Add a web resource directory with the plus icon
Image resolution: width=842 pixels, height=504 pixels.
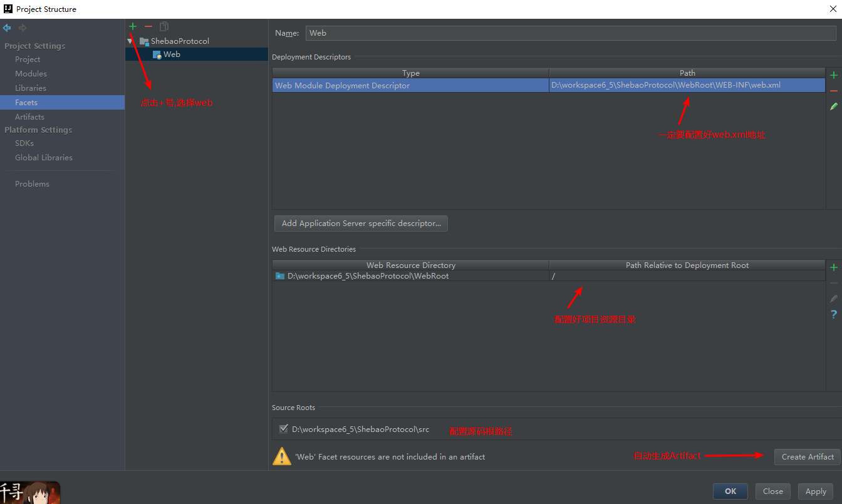coord(834,267)
